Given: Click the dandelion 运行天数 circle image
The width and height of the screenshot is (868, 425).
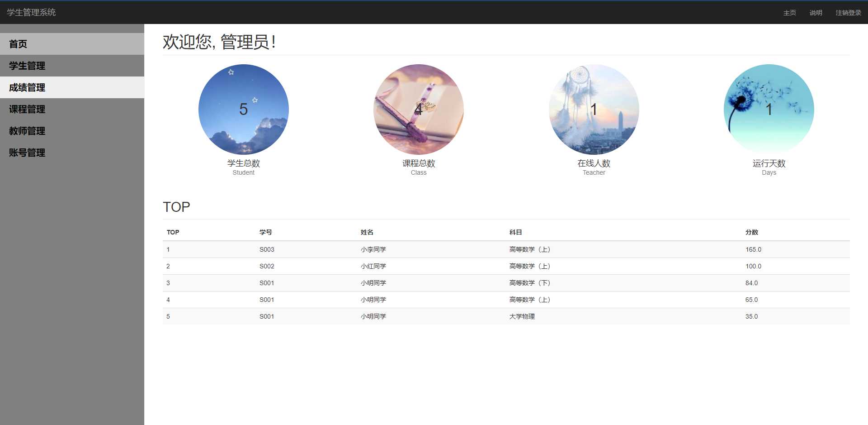Looking at the screenshot, I should coord(769,110).
